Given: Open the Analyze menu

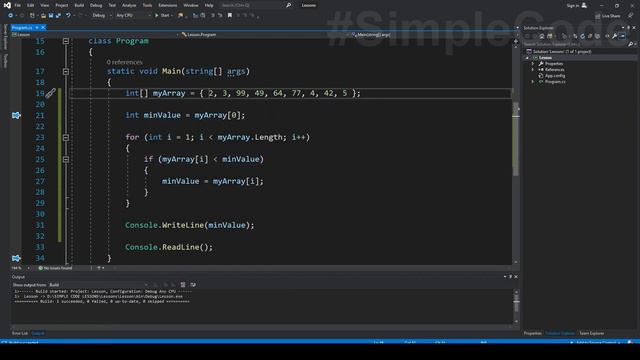Looking at the screenshot, I should (x=129, y=5).
